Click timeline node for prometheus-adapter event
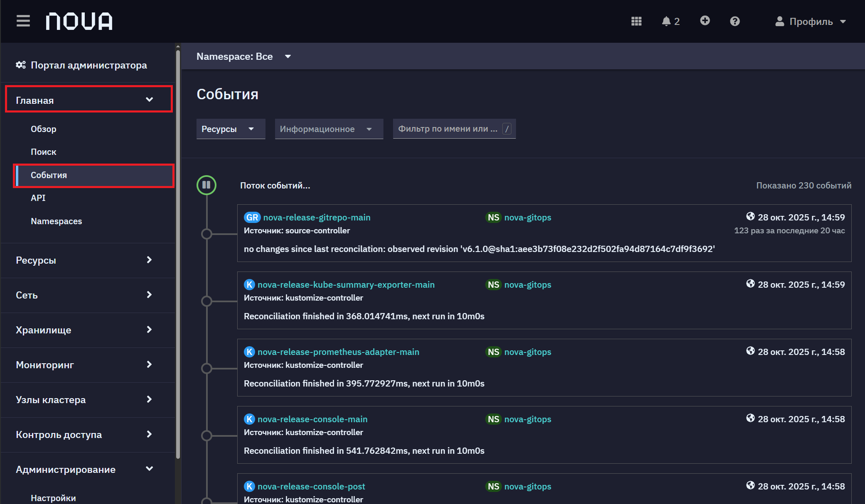Screen dimensions: 865x504 pos(206,369)
